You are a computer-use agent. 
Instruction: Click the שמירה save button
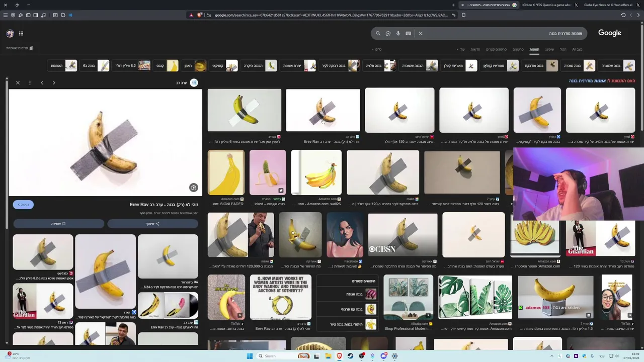[58, 224]
